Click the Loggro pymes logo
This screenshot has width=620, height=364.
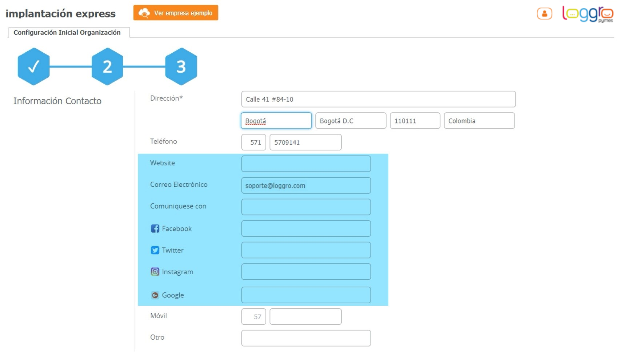[587, 14]
